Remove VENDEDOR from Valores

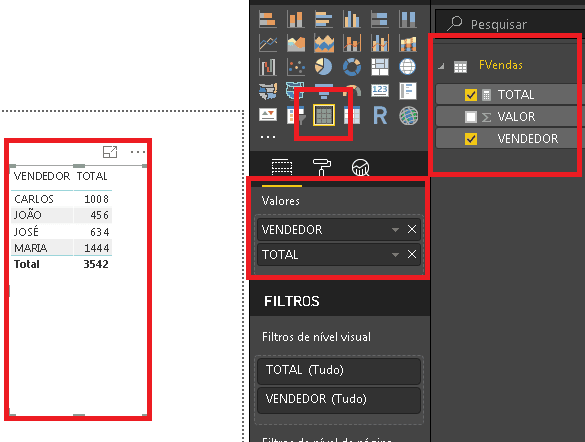[412, 229]
